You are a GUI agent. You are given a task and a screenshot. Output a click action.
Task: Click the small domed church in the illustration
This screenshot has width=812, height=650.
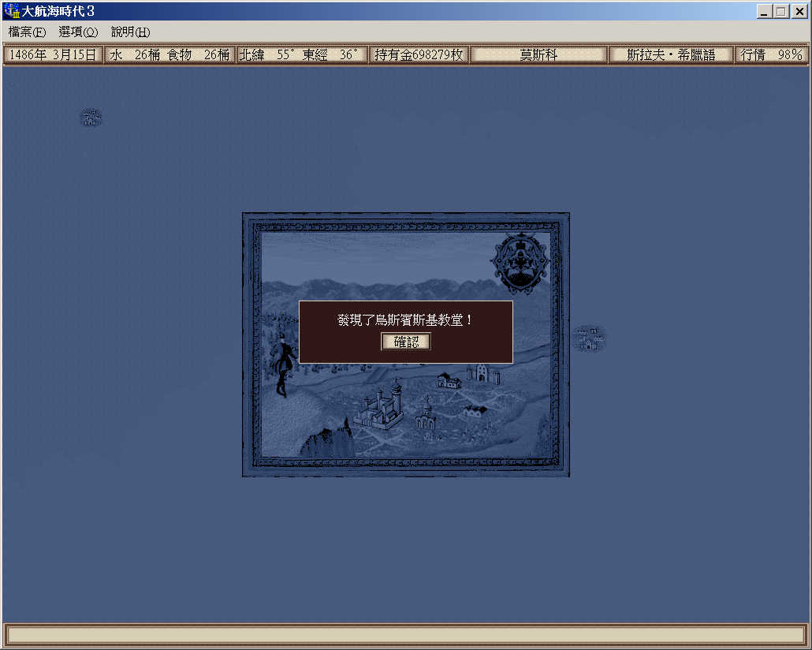425,417
